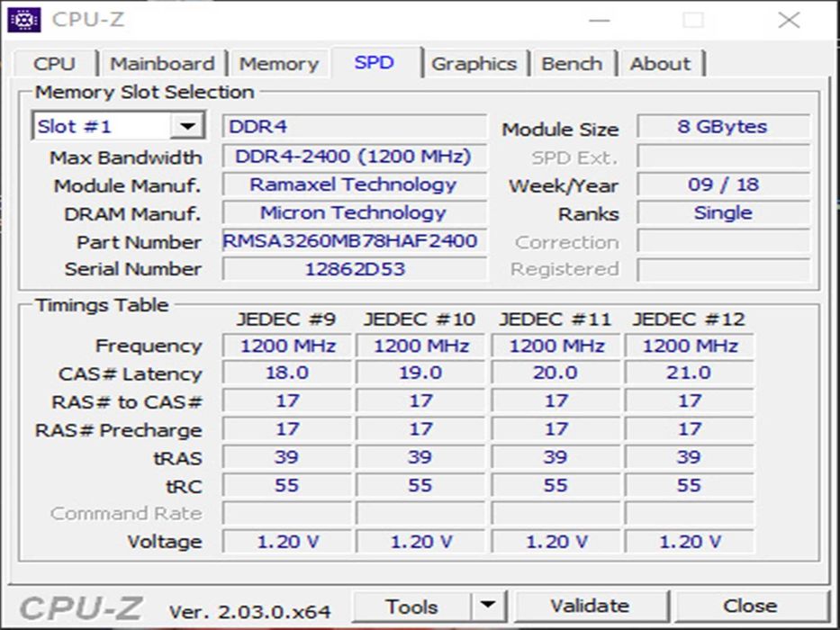Viewport: 840px width, 630px height.
Task: Click JEDEC #9 Voltage value 1.20 V
Action: pos(287,542)
